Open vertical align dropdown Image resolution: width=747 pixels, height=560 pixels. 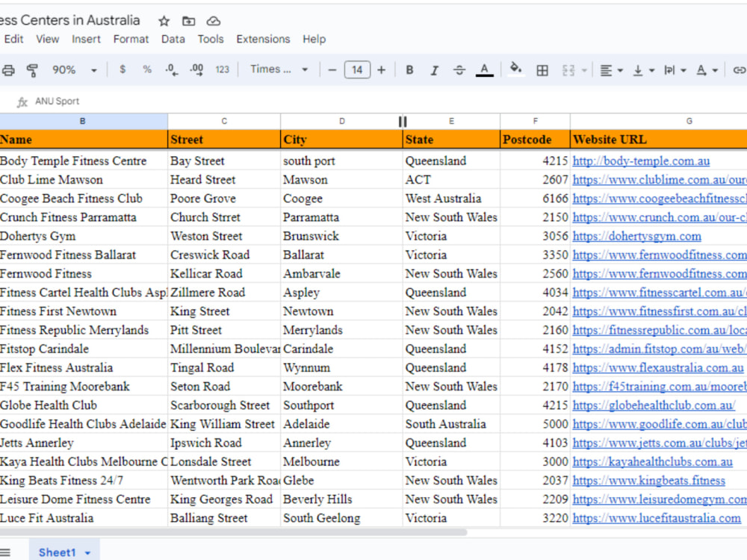tap(643, 70)
